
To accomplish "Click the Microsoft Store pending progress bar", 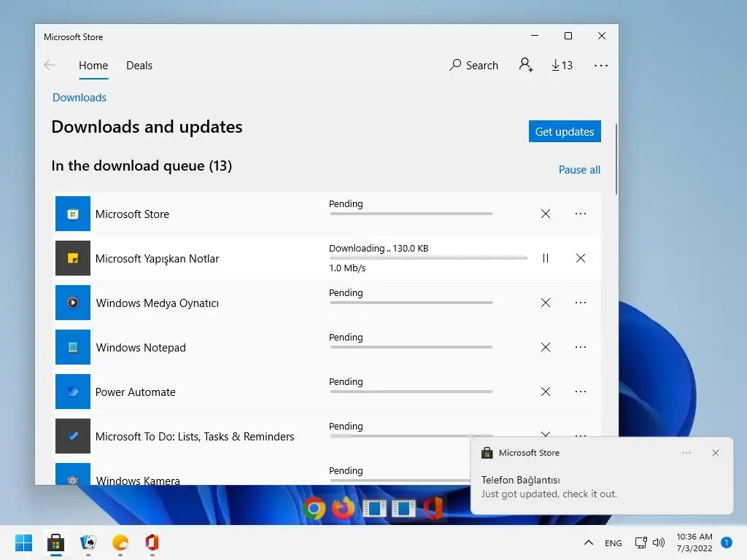I will click(411, 214).
